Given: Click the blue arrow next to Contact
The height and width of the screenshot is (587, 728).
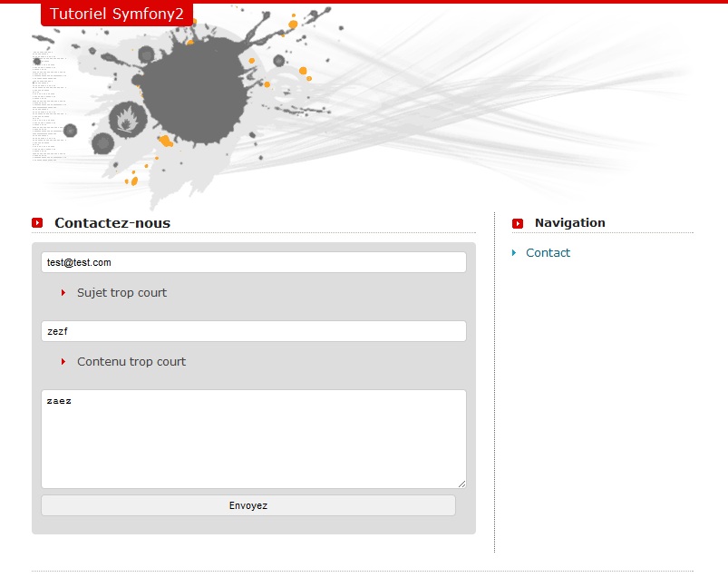Looking at the screenshot, I should point(514,253).
